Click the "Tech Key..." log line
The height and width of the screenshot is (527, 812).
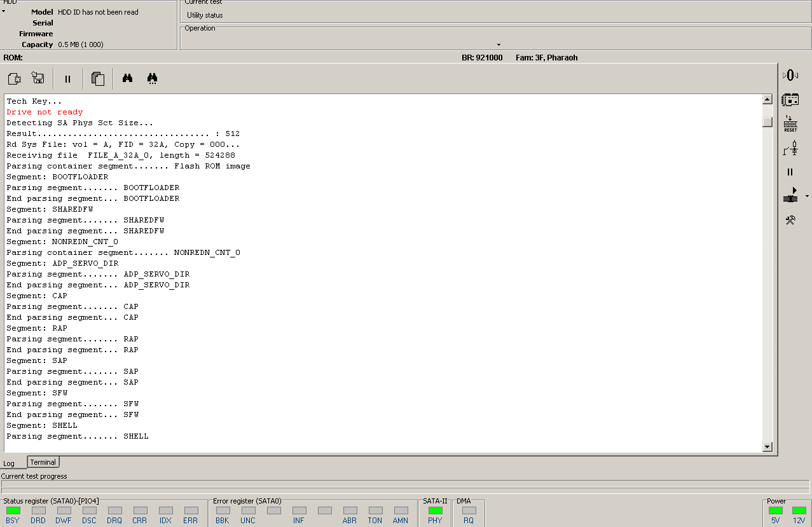click(34, 101)
